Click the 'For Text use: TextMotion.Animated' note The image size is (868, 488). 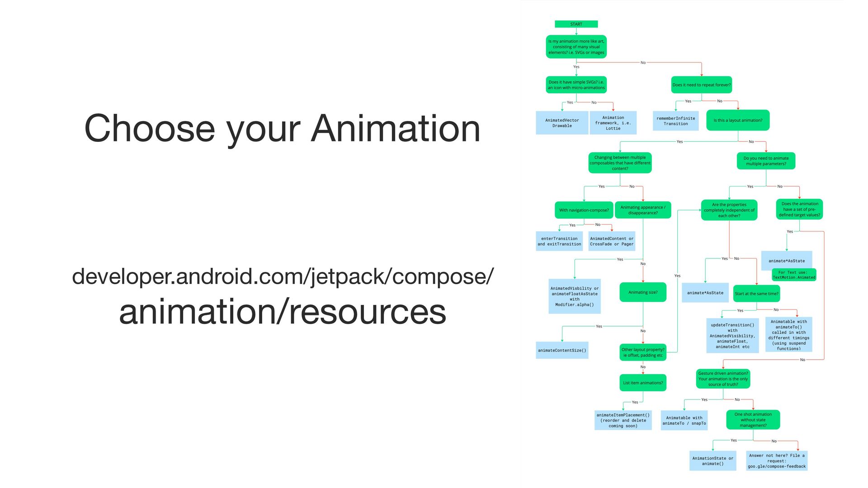click(x=794, y=275)
